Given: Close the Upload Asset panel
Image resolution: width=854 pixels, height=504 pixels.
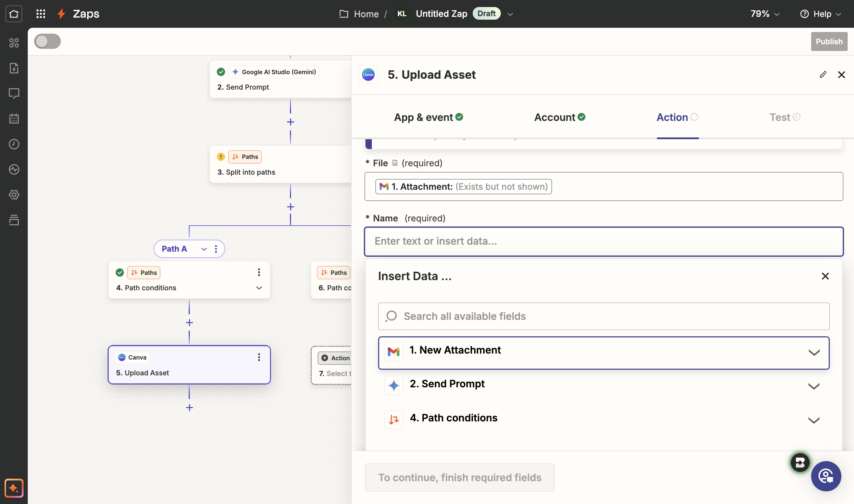Looking at the screenshot, I should tap(841, 75).
